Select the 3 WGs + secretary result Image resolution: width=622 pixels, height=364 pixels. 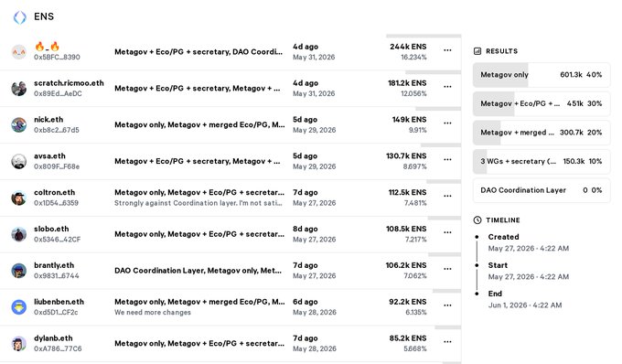542,162
